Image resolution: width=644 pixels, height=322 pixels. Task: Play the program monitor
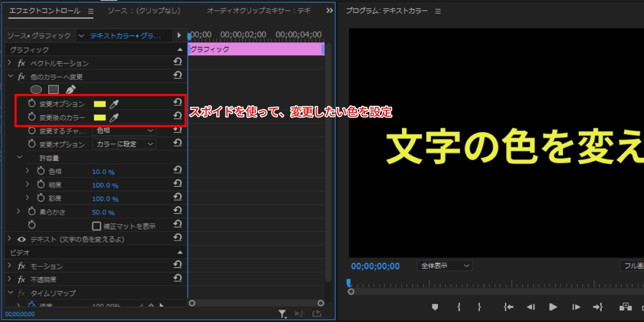click(553, 307)
